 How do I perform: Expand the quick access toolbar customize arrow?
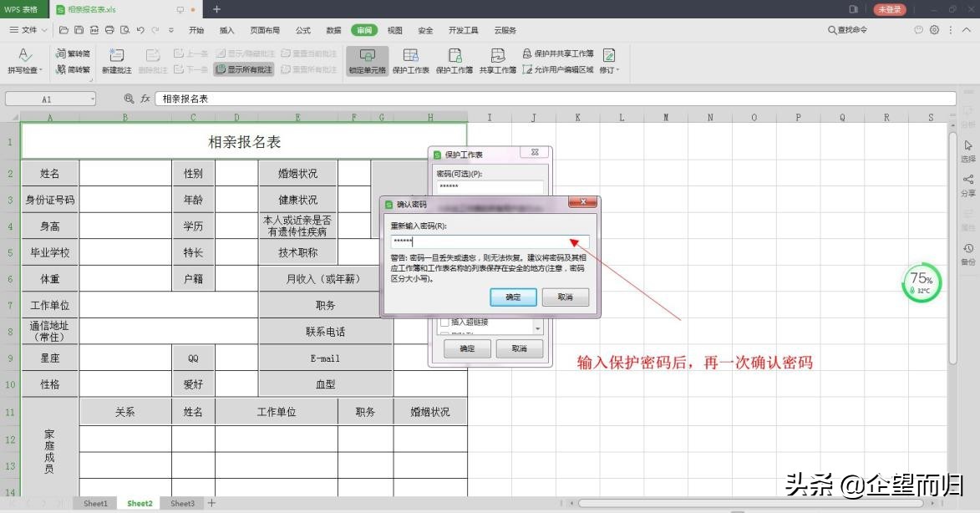coord(170,30)
